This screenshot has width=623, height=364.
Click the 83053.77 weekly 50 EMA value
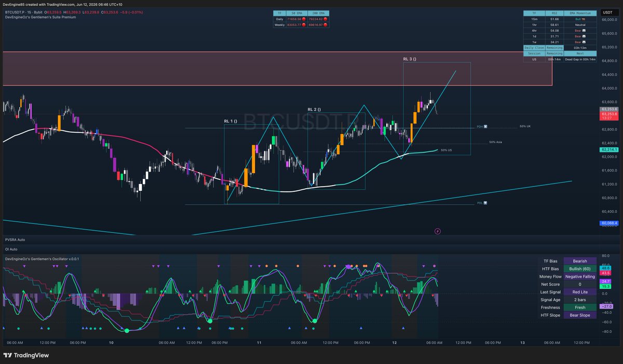pos(295,24)
